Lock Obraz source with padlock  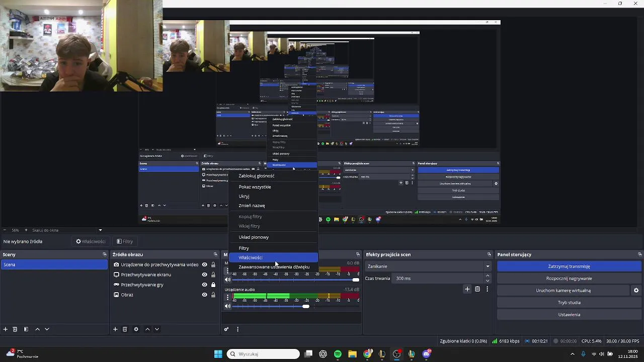coord(213,295)
